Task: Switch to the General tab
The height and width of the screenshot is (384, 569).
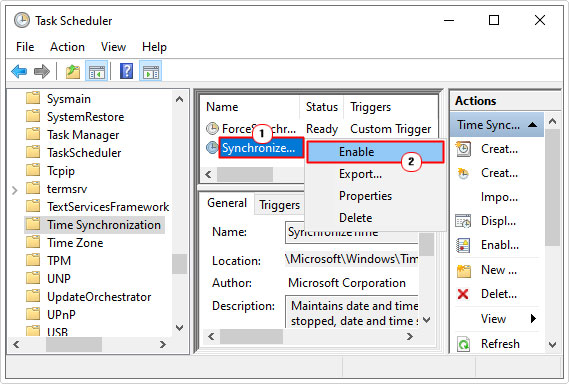Action: 227,203
